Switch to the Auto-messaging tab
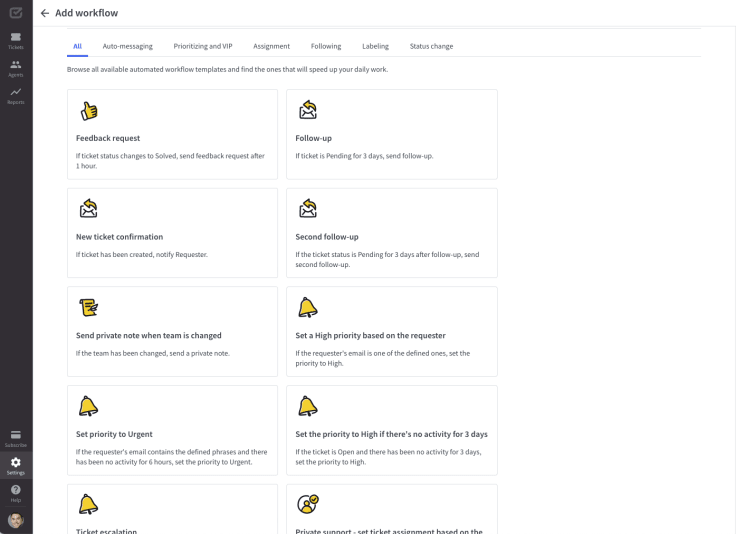 (128, 46)
